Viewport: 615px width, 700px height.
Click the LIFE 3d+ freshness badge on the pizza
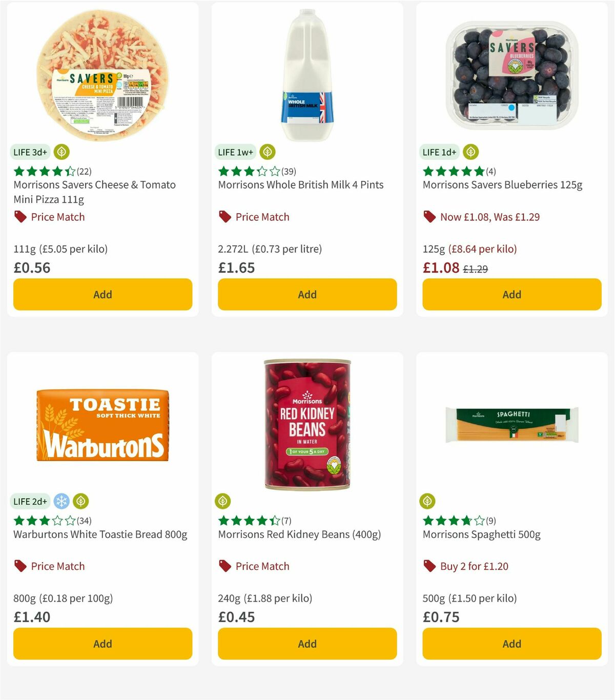[x=29, y=152]
